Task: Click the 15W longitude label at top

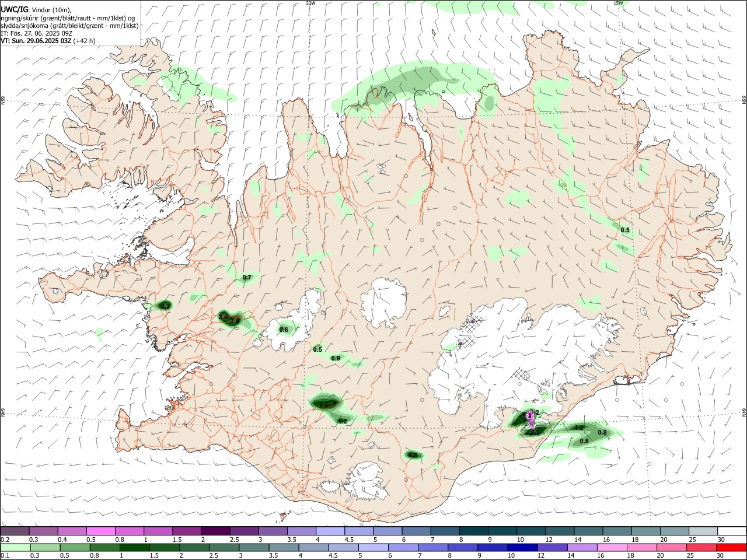Action: [x=618, y=3]
